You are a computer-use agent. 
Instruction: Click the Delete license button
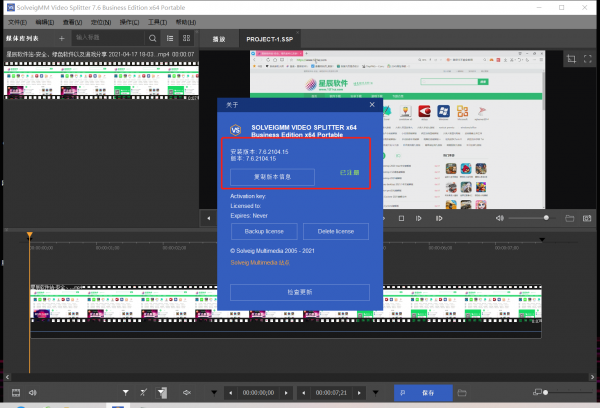(x=336, y=231)
